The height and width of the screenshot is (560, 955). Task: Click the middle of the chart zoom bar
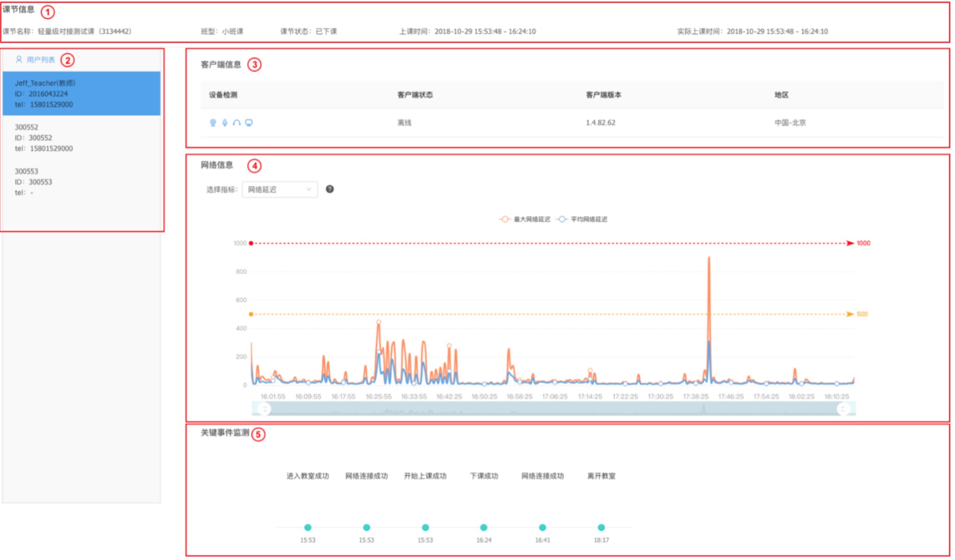tap(554, 409)
